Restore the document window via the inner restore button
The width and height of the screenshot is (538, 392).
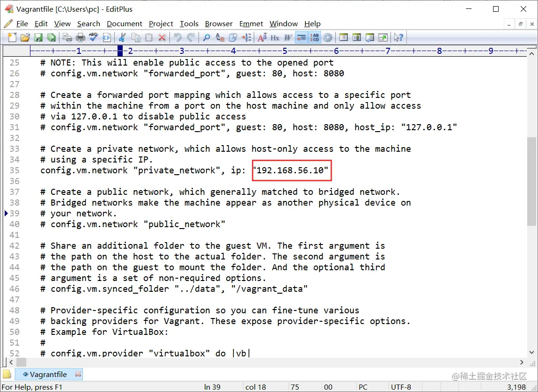(521, 24)
